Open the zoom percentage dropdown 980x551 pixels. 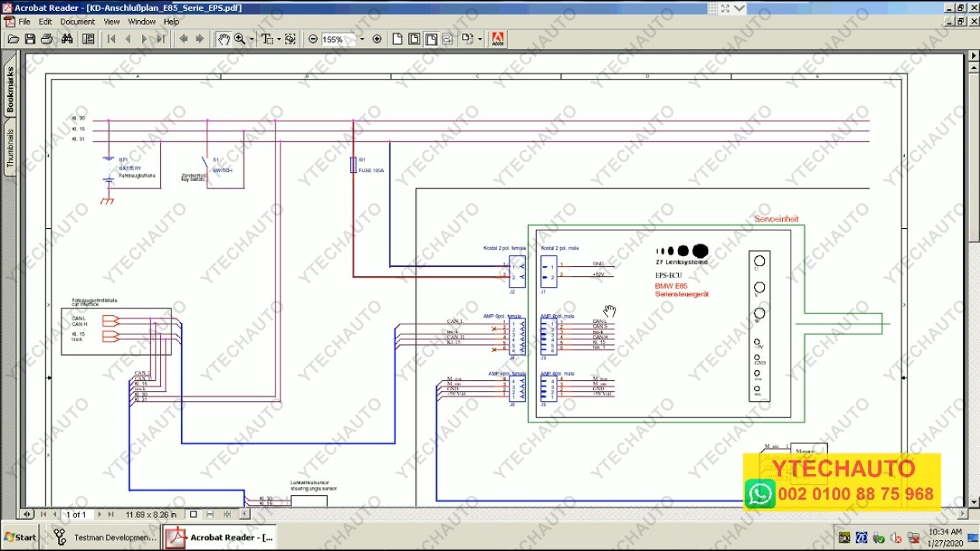tap(364, 39)
